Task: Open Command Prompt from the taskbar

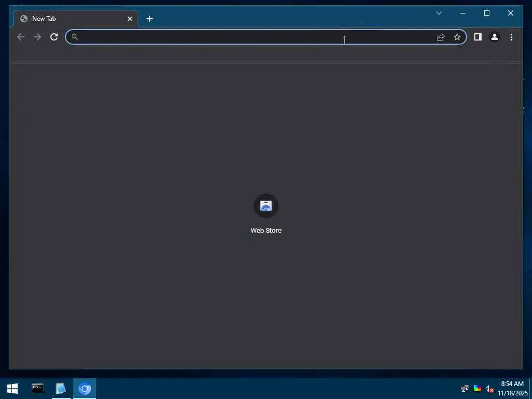Action: coord(37,389)
